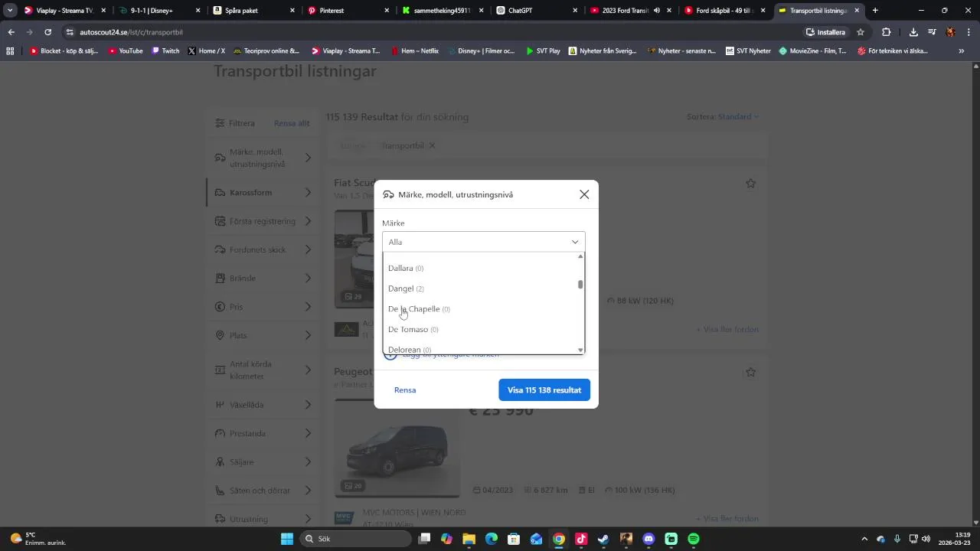
Task: Show hidden system tray icons
Action: click(x=864, y=539)
